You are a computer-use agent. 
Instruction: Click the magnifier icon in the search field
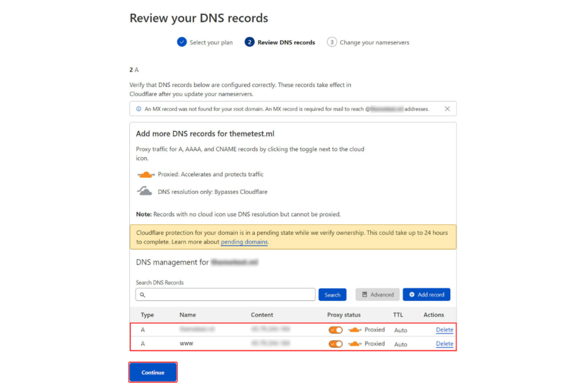click(x=142, y=294)
